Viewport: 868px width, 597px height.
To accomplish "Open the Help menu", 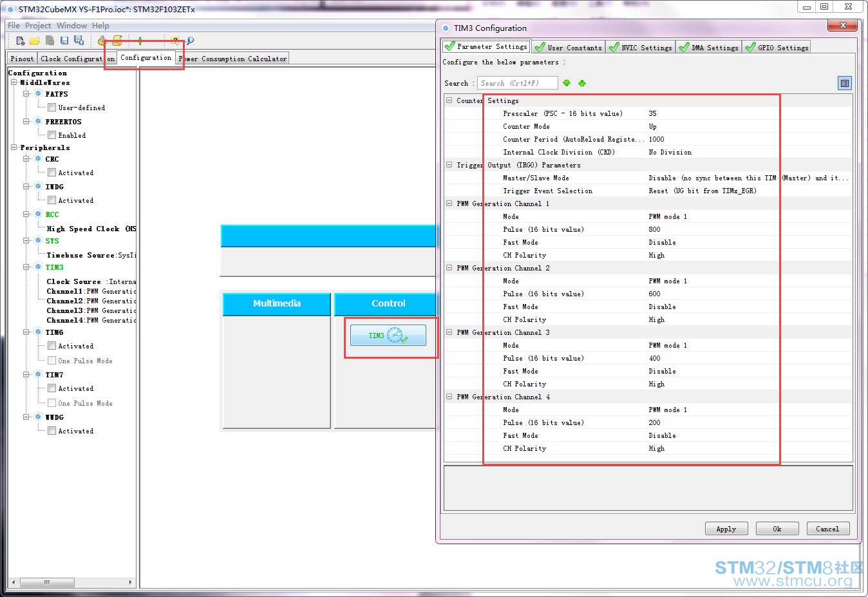I will click(100, 26).
